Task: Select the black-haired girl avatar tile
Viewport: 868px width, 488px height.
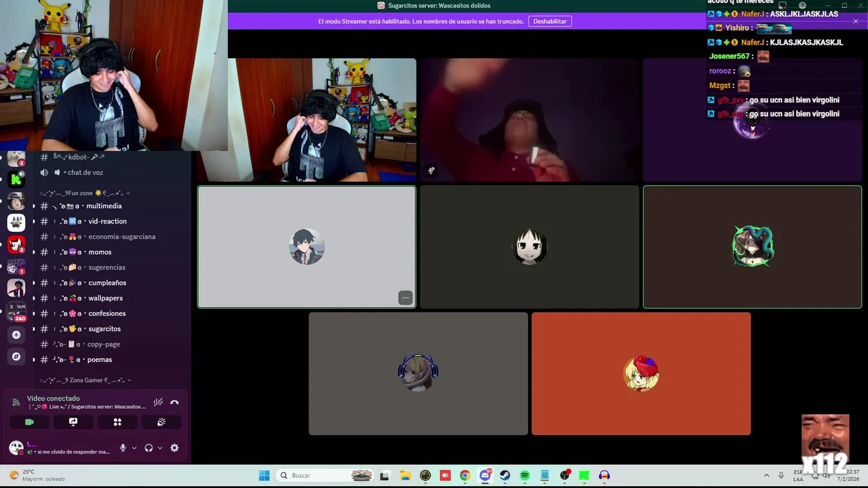Action: [530, 247]
